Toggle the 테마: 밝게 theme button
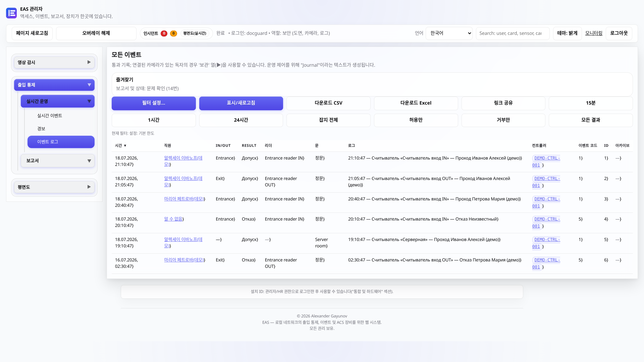This screenshot has height=362, width=644. 567,33
